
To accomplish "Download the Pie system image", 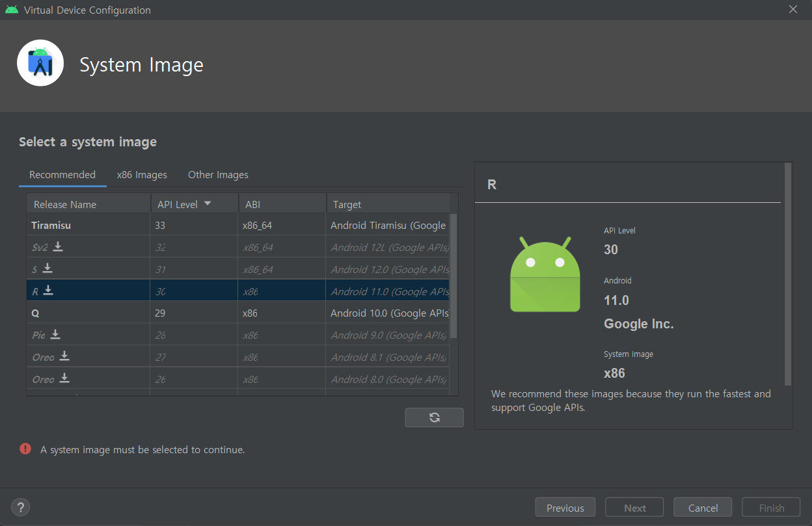I will (x=55, y=334).
